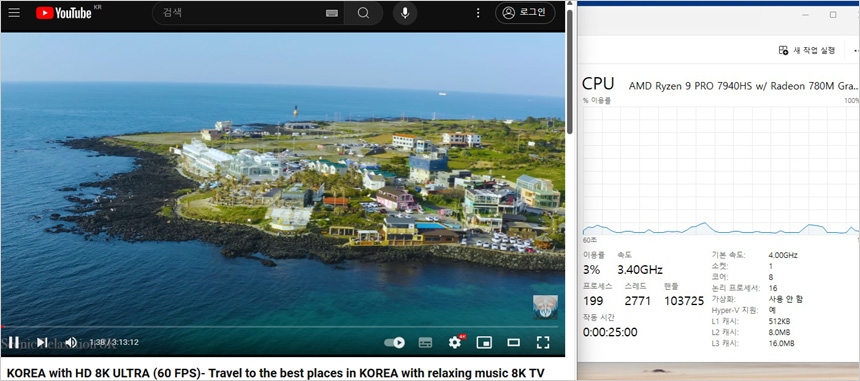Minimize the Task Manager window

pyautogui.click(x=807, y=15)
